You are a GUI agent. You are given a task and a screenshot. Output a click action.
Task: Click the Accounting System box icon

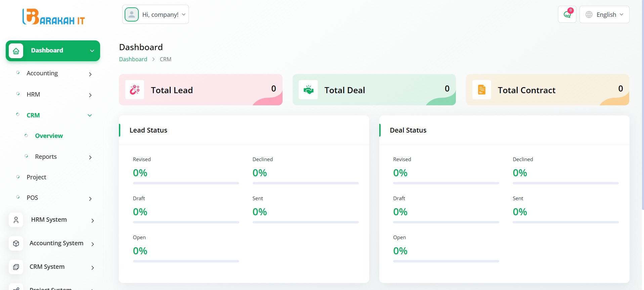click(16, 244)
